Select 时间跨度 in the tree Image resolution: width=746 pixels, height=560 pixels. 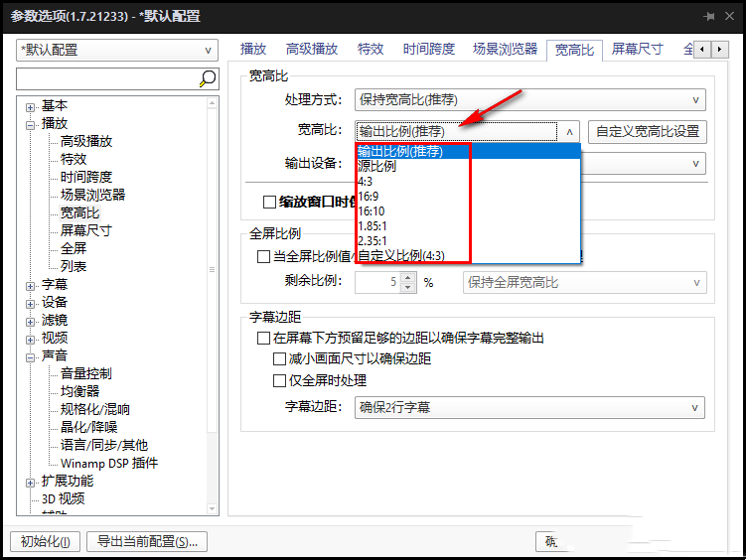click(x=86, y=177)
